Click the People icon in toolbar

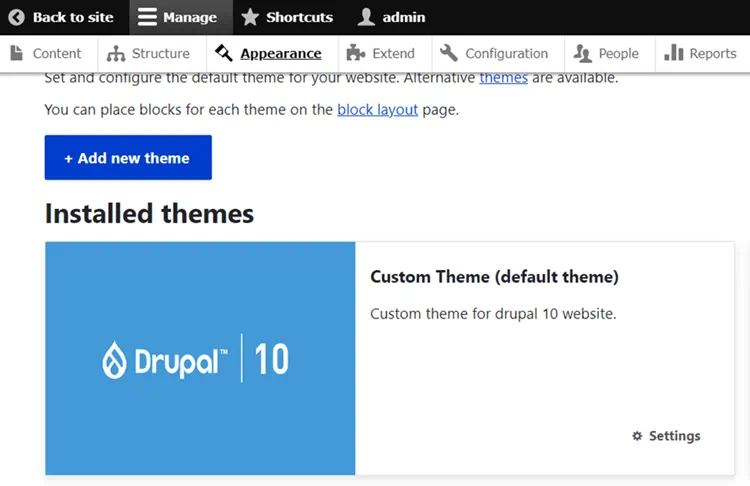[582, 53]
